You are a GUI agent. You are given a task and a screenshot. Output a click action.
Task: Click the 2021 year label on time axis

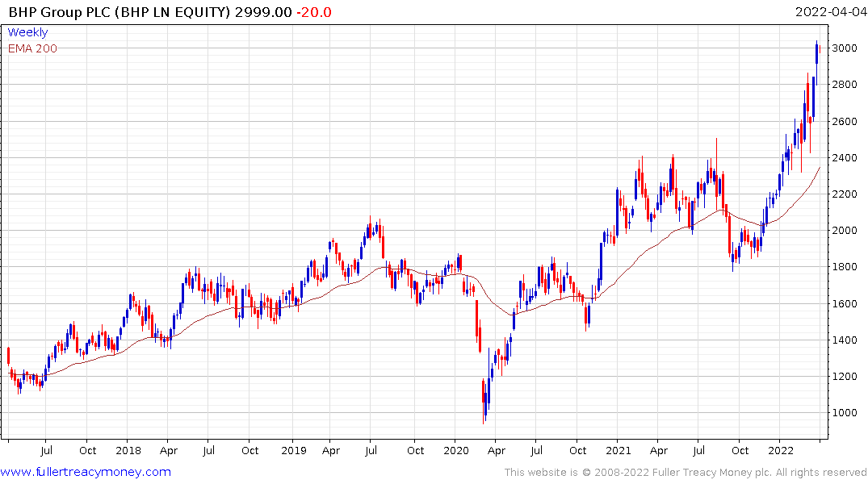(619, 450)
